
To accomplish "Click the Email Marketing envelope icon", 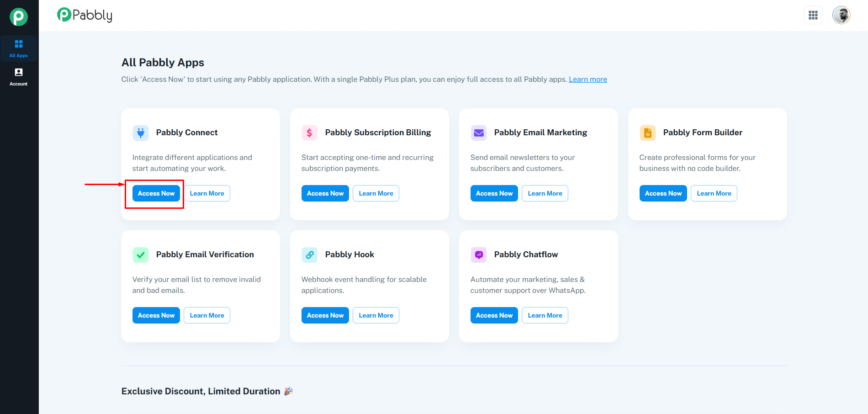I will pyautogui.click(x=479, y=133).
